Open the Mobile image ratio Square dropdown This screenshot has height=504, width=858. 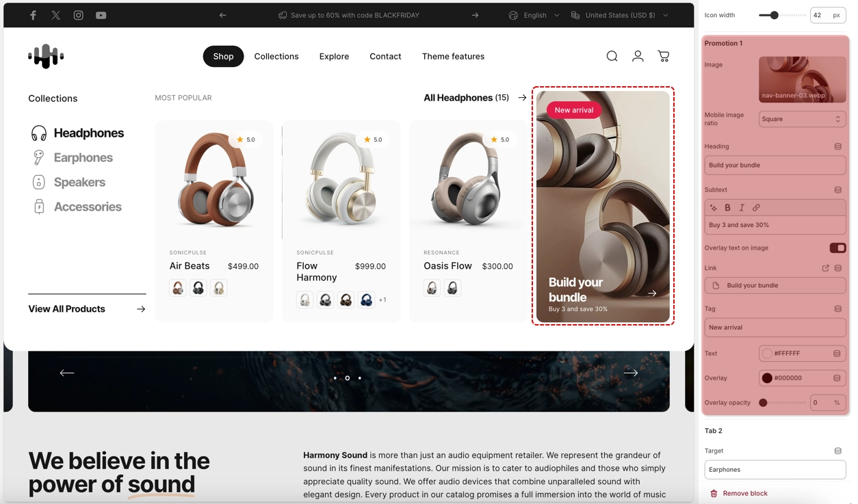point(802,119)
